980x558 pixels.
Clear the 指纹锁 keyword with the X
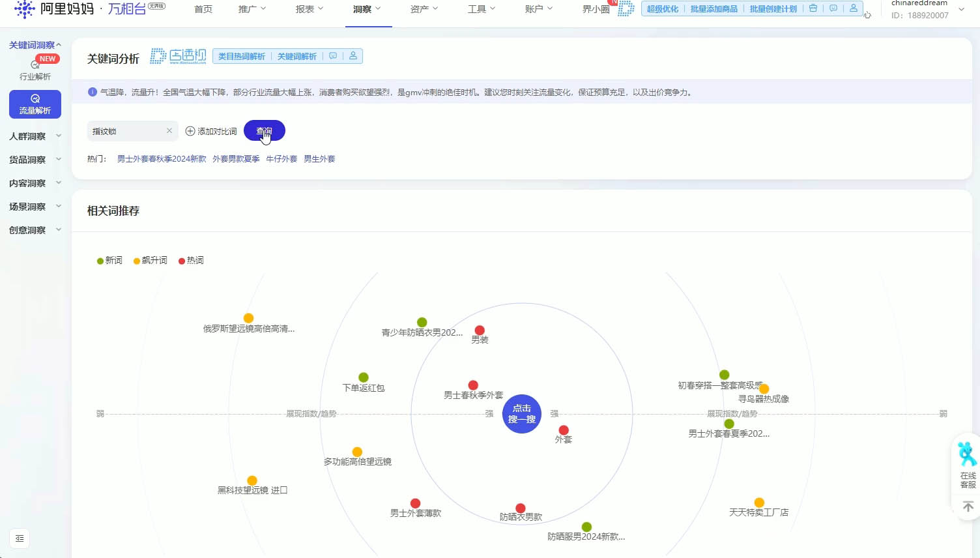pos(169,131)
